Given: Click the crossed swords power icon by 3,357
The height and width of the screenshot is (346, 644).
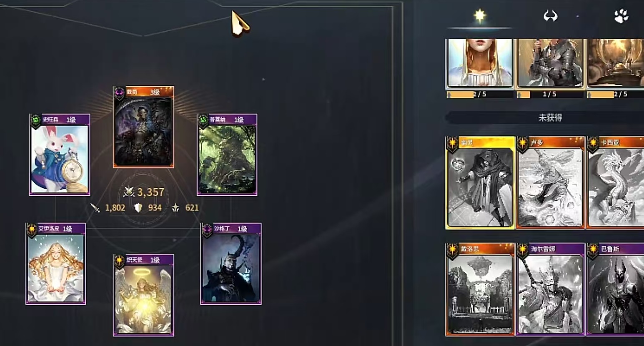Looking at the screenshot, I should pyautogui.click(x=129, y=192).
